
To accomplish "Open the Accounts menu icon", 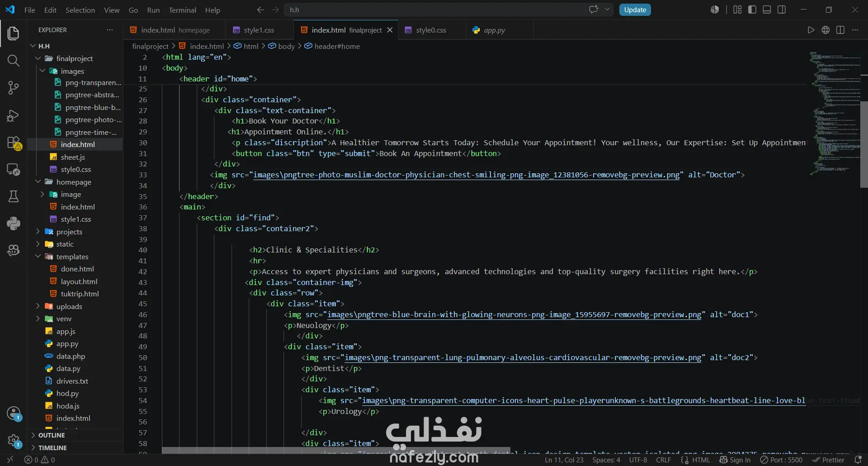I will 14,413.
